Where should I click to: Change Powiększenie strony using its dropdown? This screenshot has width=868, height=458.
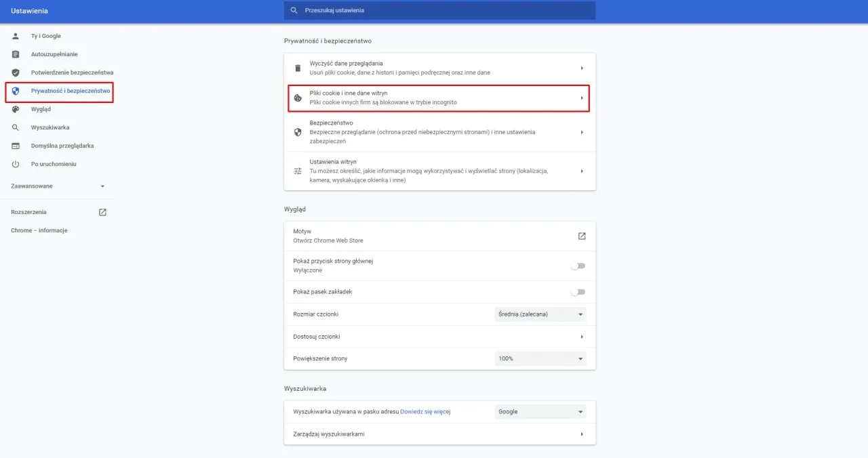point(540,358)
